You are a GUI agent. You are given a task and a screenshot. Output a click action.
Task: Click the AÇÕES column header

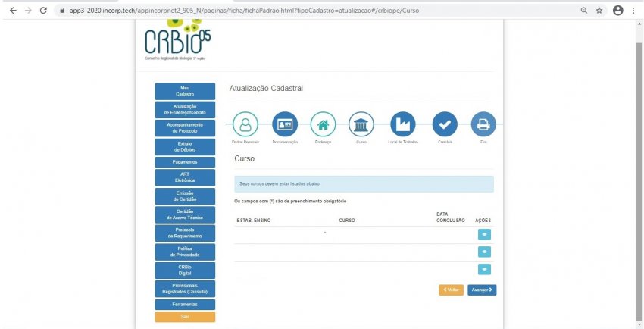pyautogui.click(x=483, y=221)
